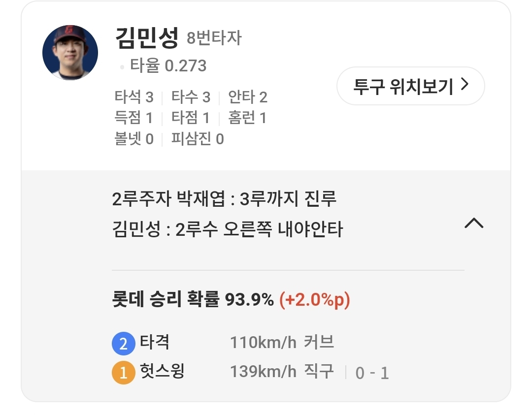Click the 타율 0.273 batting average

coord(167,66)
